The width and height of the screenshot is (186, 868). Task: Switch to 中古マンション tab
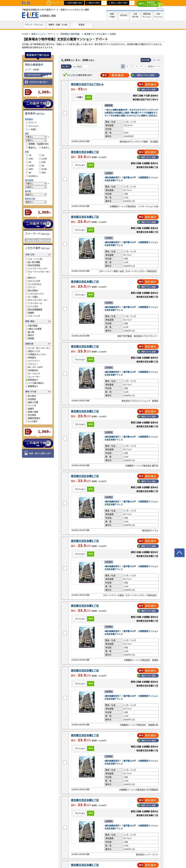pyautogui.click(x=158, y=15)
